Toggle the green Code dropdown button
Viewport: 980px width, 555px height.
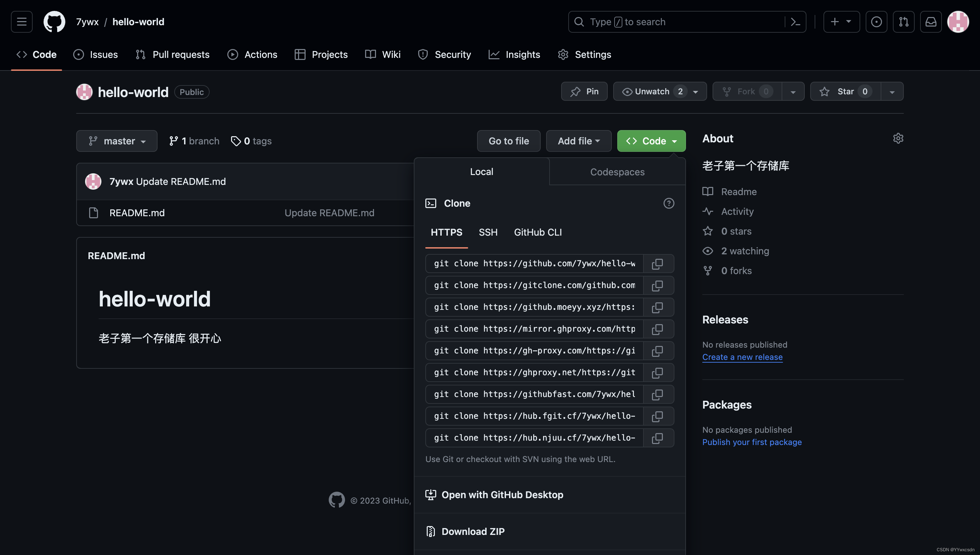pyautogui.click(x=651, y=141)
